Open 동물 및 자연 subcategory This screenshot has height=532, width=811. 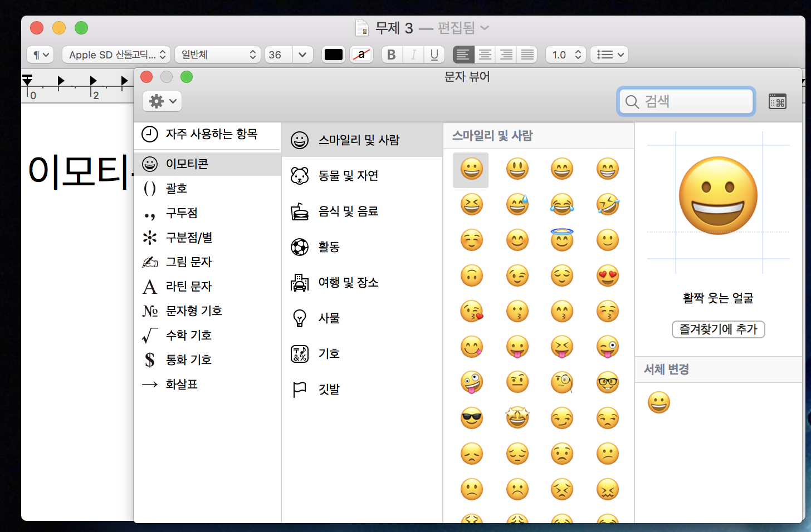pyautogui.click(x=362, y=175)
